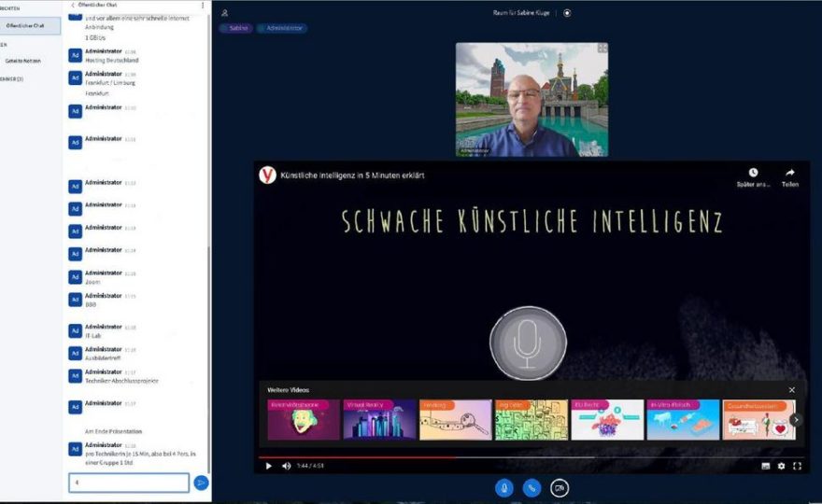The image size is (822, 504).
Task: Click Administrator avatar beside Hosting Deutschland
Action: click(x=76, y=55)
